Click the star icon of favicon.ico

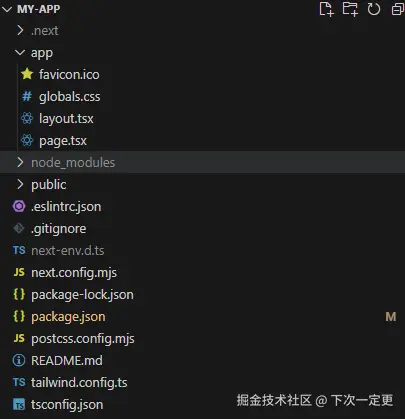click(27, 74)
